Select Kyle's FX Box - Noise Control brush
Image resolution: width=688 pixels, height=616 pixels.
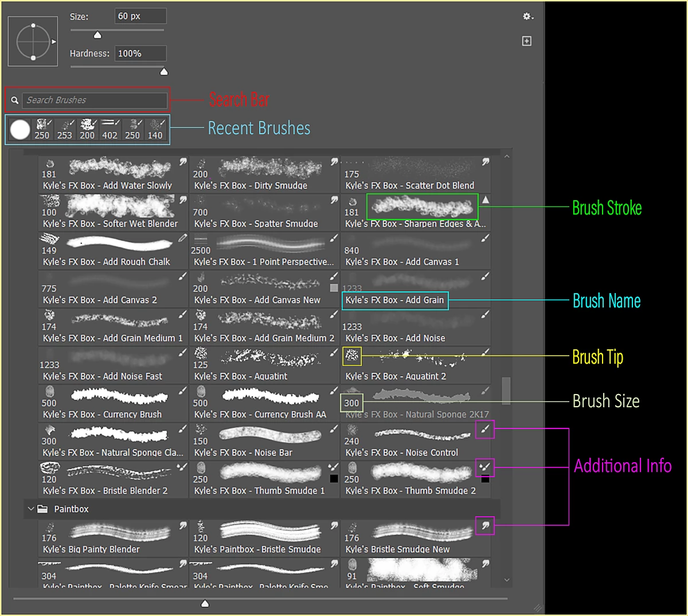416,441
